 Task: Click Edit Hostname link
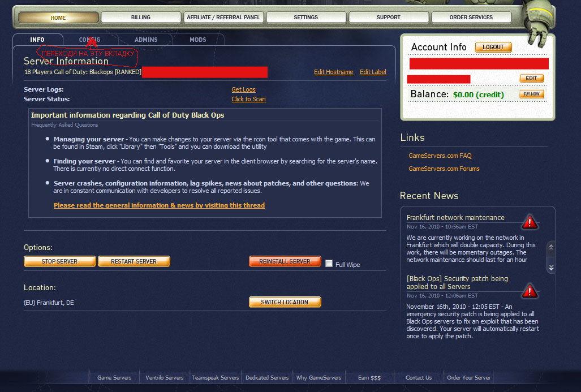(333, 72)
